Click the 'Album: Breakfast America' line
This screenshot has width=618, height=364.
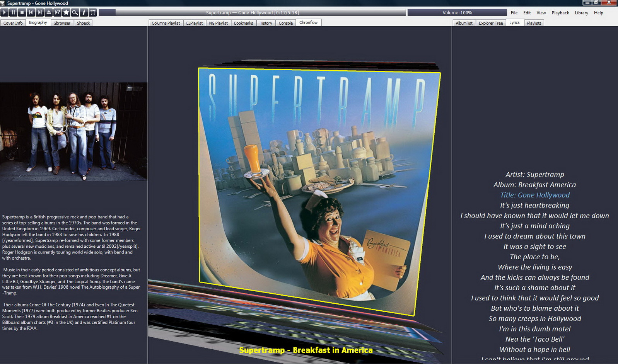pyautogui.click(x=535, y=185)
